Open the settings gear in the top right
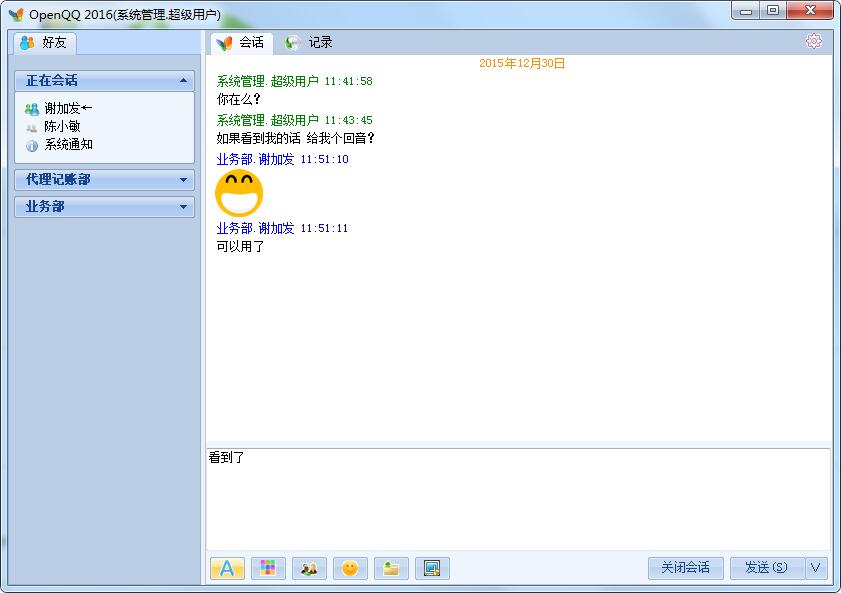841x593 pixels. pos(814,41)
